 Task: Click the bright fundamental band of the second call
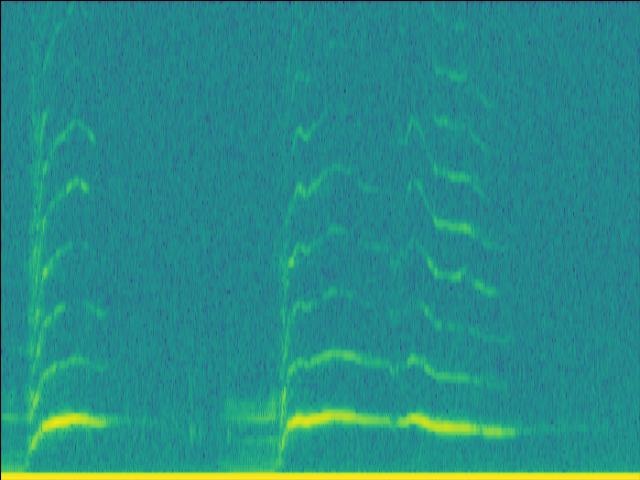point(330,418)
